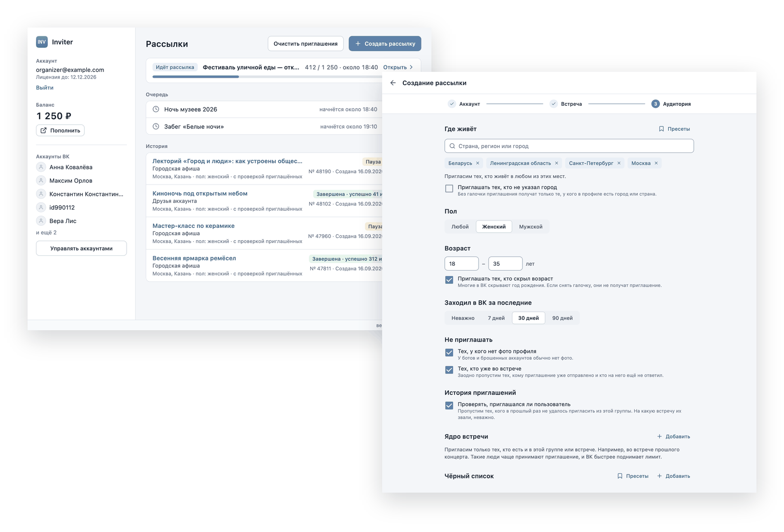Uncheck no profile photo exclusion
Image resolution: width=784 pixels, height=532 pixels.
(449, 352)
